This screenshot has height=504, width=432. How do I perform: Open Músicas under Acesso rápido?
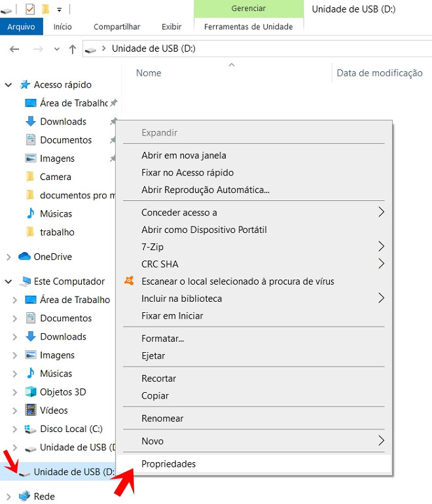[x=56, y=213]
